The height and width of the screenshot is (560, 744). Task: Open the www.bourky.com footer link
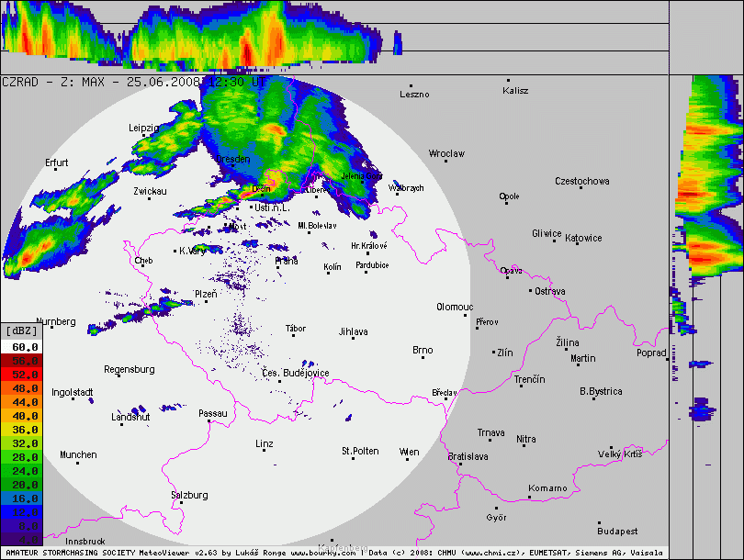tap(322, 554)
